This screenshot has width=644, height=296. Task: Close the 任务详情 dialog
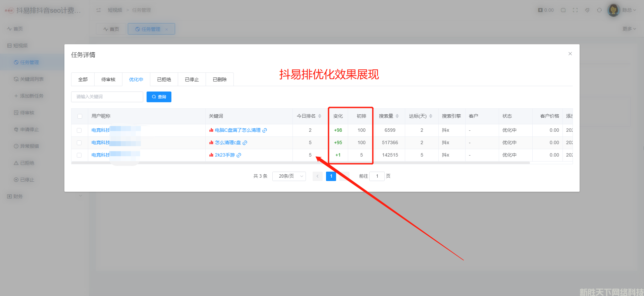[x=570, y=54]
